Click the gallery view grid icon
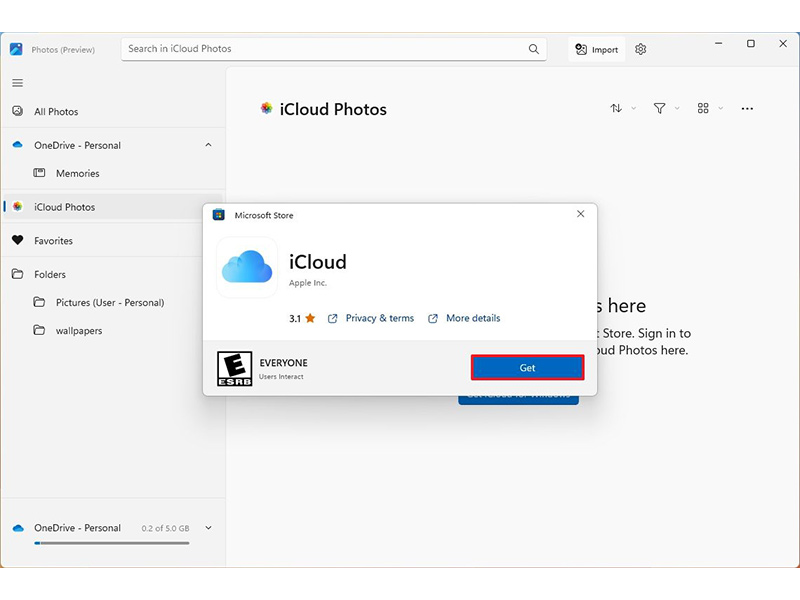This screenshot has height=600, width=800. click(703, 108)
